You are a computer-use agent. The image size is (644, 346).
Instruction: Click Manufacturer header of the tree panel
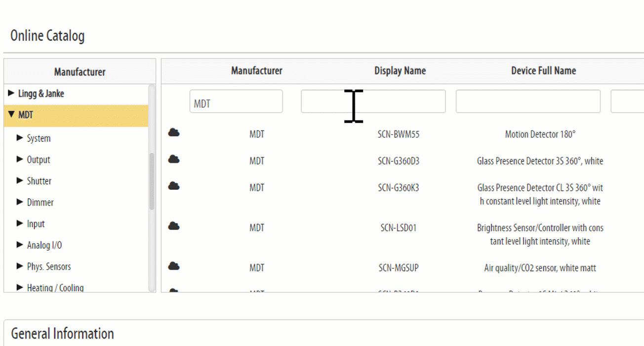click(80, 72)
